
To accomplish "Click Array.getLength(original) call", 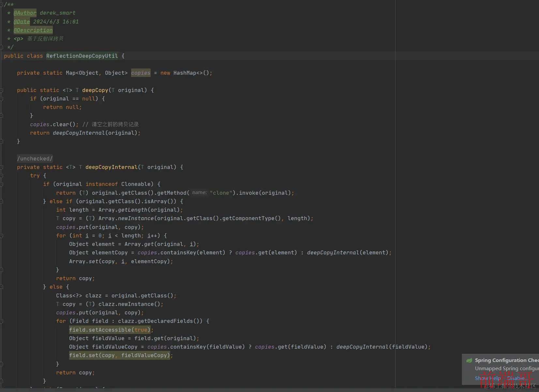I will pyautogui.click(x=139, y=210).
